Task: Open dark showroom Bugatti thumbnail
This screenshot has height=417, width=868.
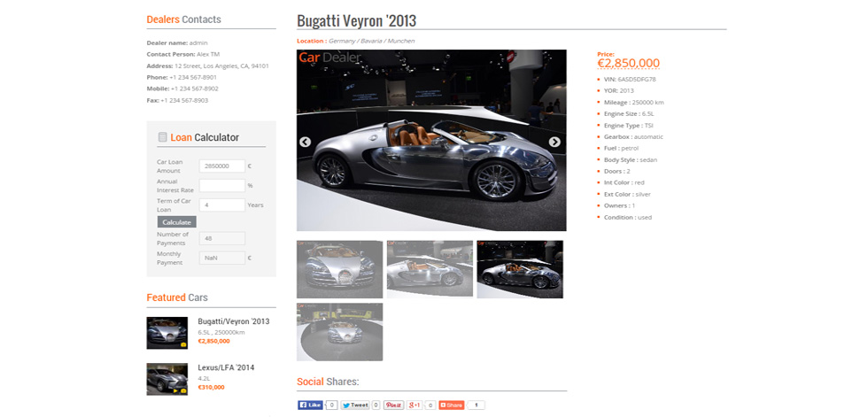Action: coord(520,269)
